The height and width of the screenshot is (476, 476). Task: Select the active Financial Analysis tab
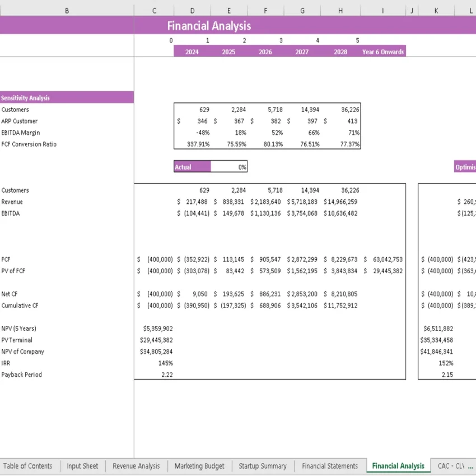tap(398, 465)
